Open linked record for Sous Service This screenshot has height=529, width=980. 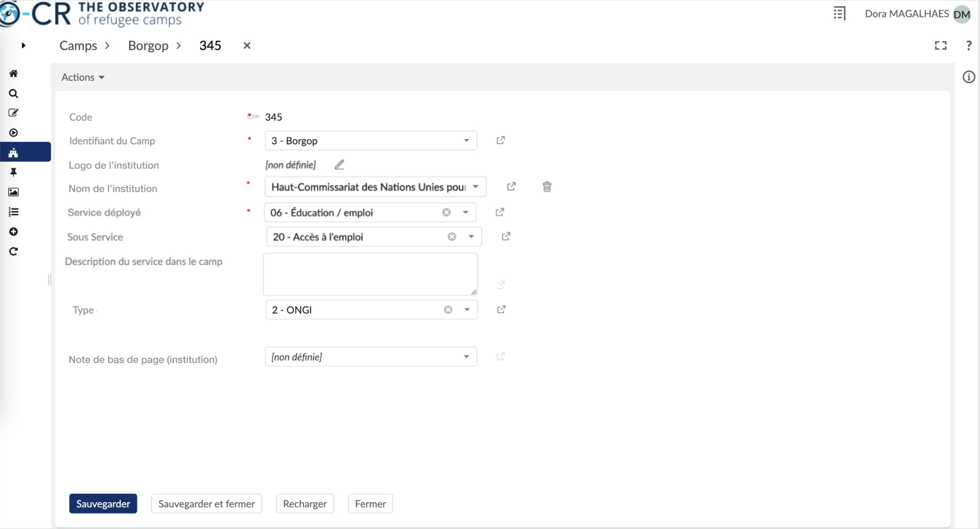506,236
